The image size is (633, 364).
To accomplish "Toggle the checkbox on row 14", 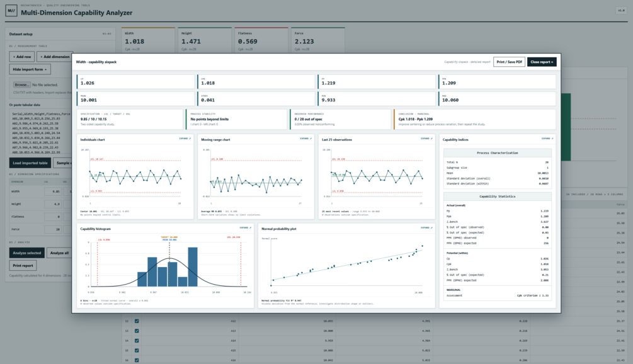I will pos(137,341).
